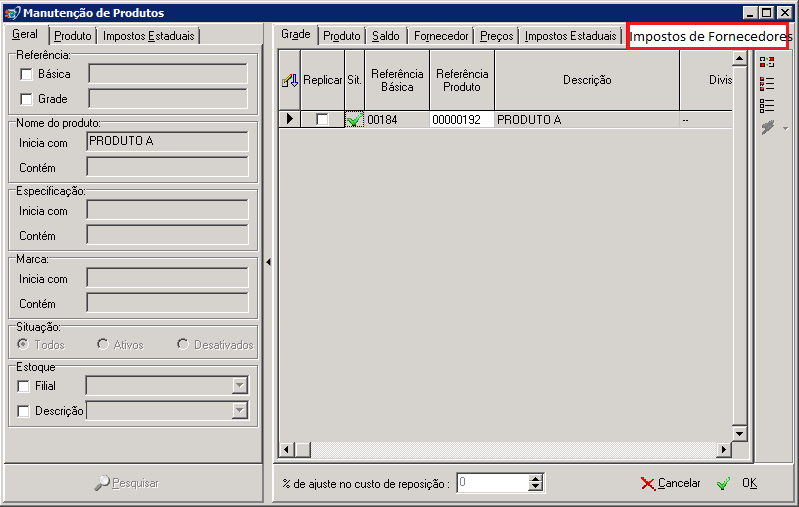Tick the Replicar checkbox for PRODUTO A
Image resolution: width=799 pixels, height=507 pixels.
coord(322,119)
